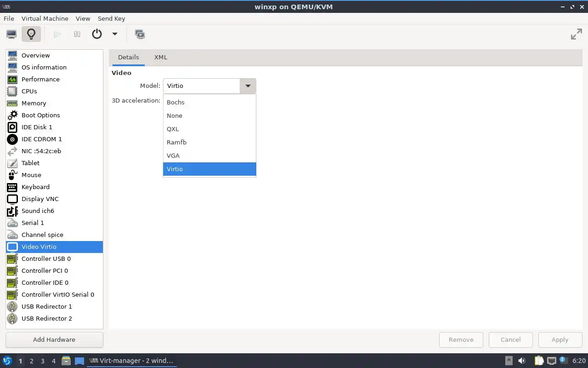The width and height of the screenshot is (588, 368).
Task: Select Controller IDE 0
Action: pos(54,282)
